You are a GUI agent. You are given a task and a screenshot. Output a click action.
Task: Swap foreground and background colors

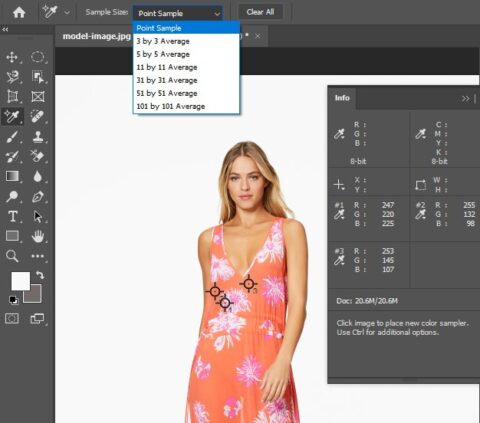[x=40, y=275]
